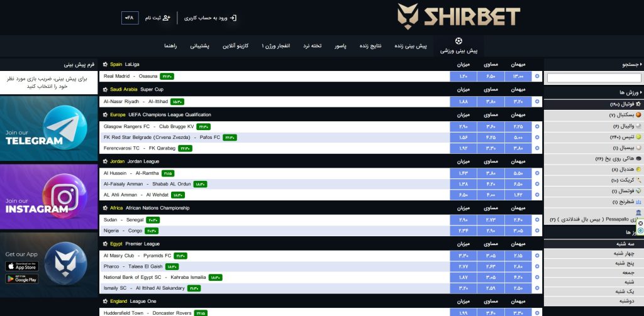Select یک شنبه Sunday day filter
Screen dimensions: 644x316
[594, 291]
